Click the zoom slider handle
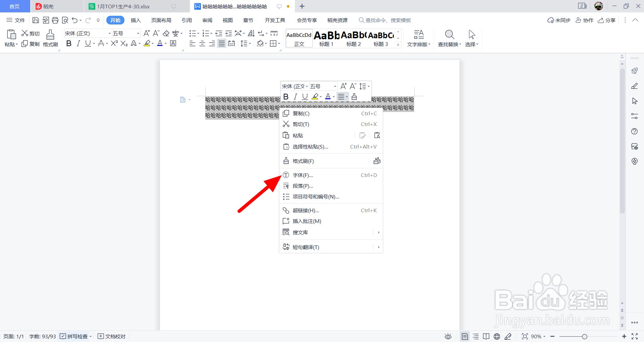This screenshot has width=644, height=342. pos(585,337)
